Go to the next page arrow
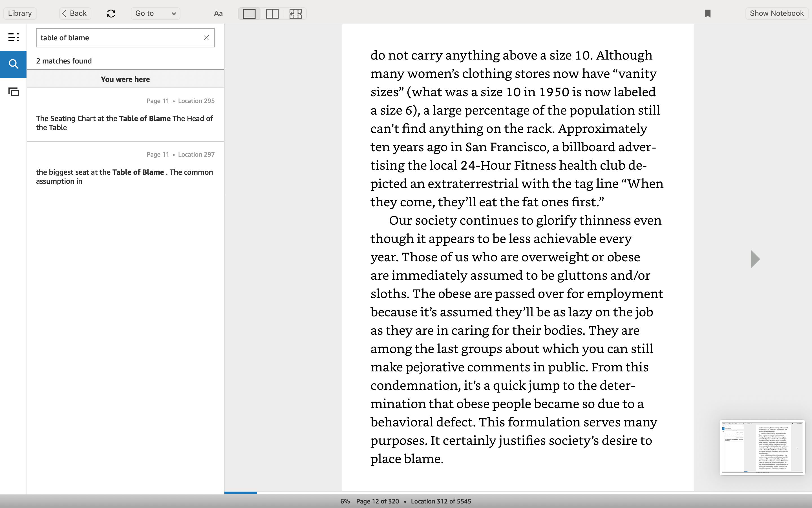The width and height of the screenshot is (812, 508). click(x=755, y=259)
